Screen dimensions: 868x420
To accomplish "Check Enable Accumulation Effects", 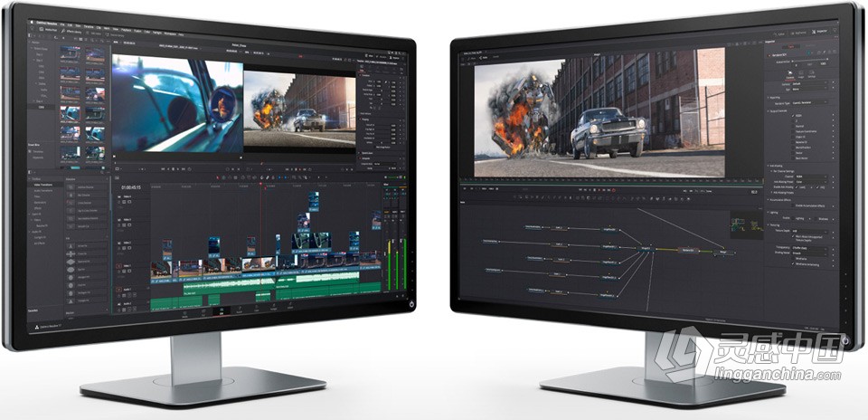I will pyautogui.click(x=793, y=205).
